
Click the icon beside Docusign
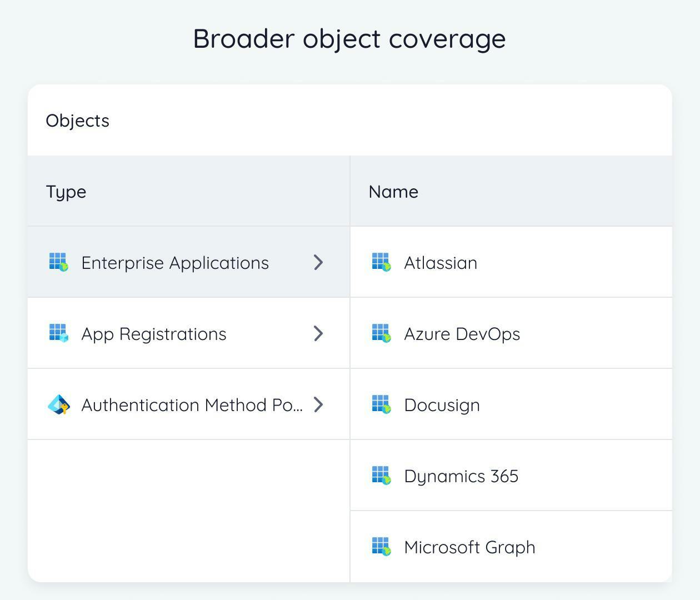click(381, 404)
